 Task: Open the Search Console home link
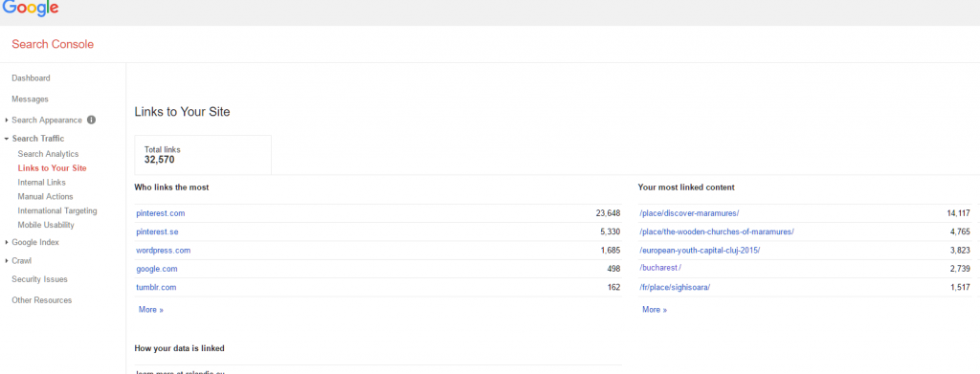(x=53, y=44)
